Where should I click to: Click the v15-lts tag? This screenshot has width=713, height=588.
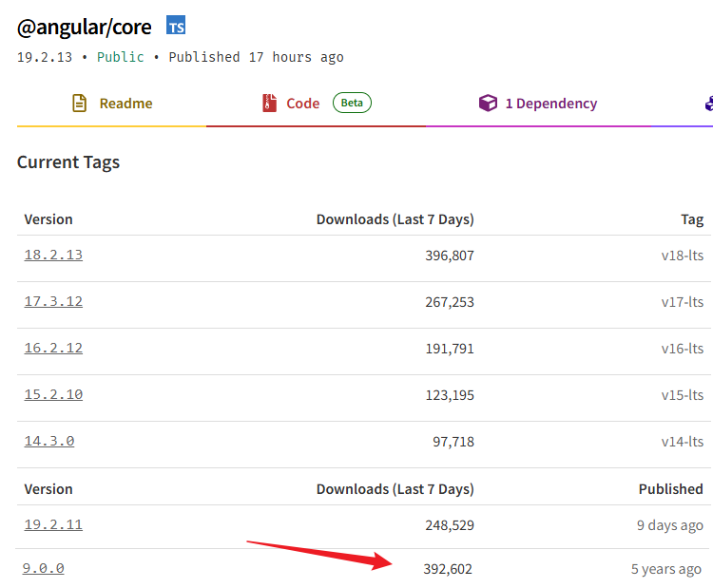pos(682,395)
